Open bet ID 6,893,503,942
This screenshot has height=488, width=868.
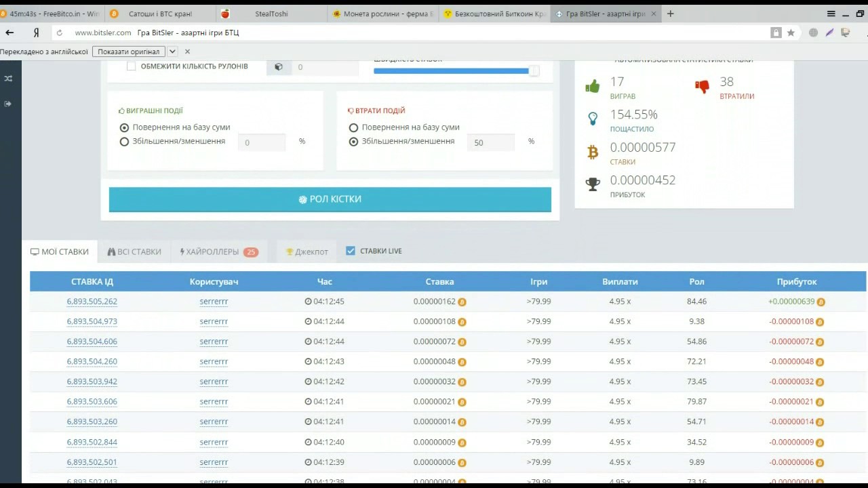pos(92,382)
